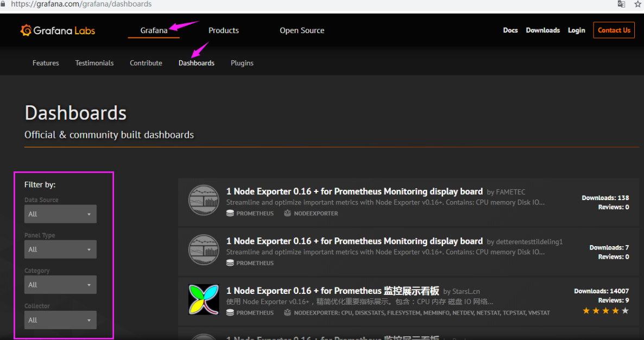
Task: Select the Grafana top navigation tab
Action: [154, 30]
